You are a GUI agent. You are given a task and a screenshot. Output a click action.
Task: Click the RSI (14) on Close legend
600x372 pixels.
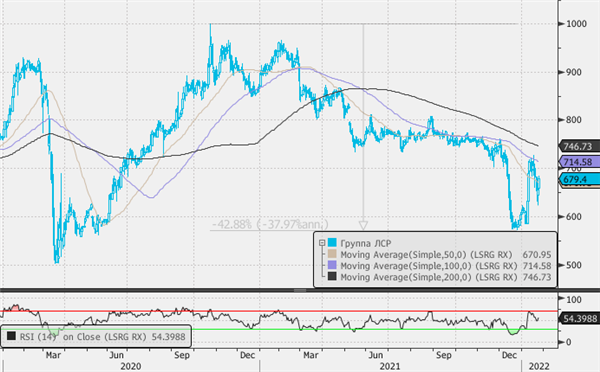(96, 336)
